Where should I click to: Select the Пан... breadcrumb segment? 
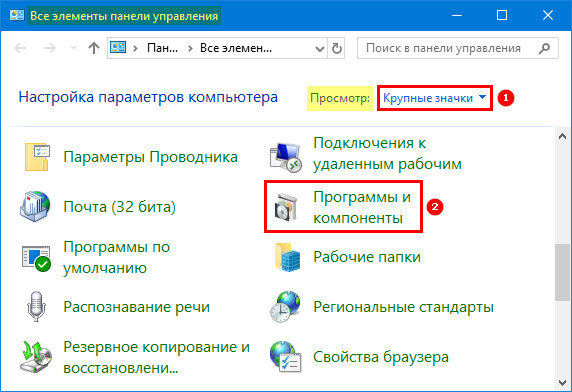tap(162, 48)
